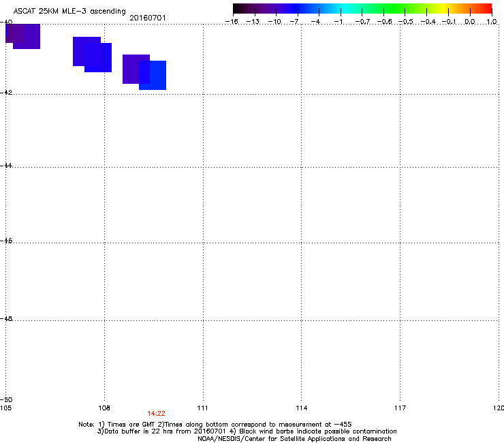The image size is (504, 443).
Task: Click the purple data cell near longitude 105
Action: pos(23,36)
